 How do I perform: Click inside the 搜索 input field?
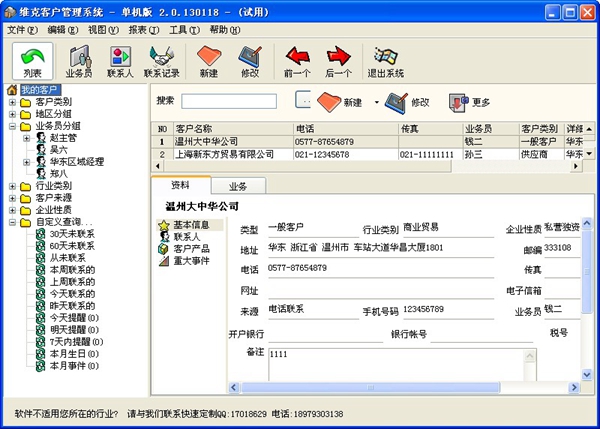pos(229,101)
